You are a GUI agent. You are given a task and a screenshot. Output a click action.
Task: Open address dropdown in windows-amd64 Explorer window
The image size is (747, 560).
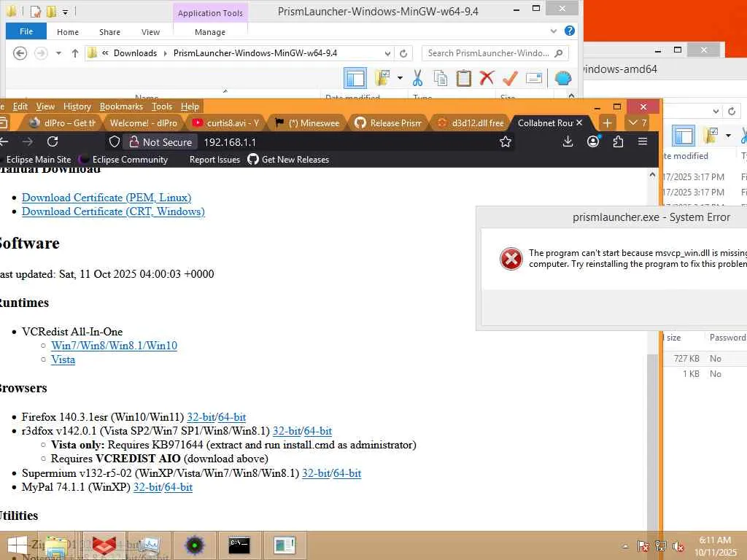click(716, 112)
